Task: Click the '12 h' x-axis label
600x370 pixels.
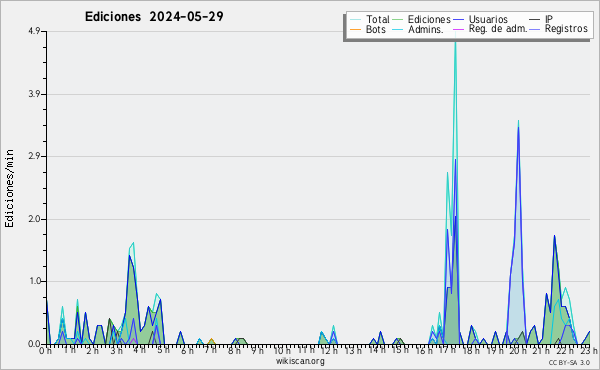Action: (x=329, y=350)
